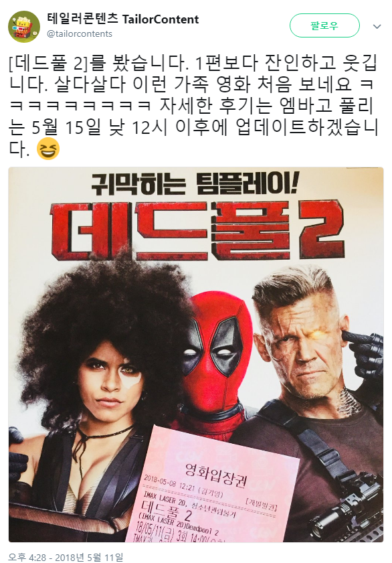Expand the tweet options chevron
Screen dimensions: 392x563
click(x=377, y=27)
